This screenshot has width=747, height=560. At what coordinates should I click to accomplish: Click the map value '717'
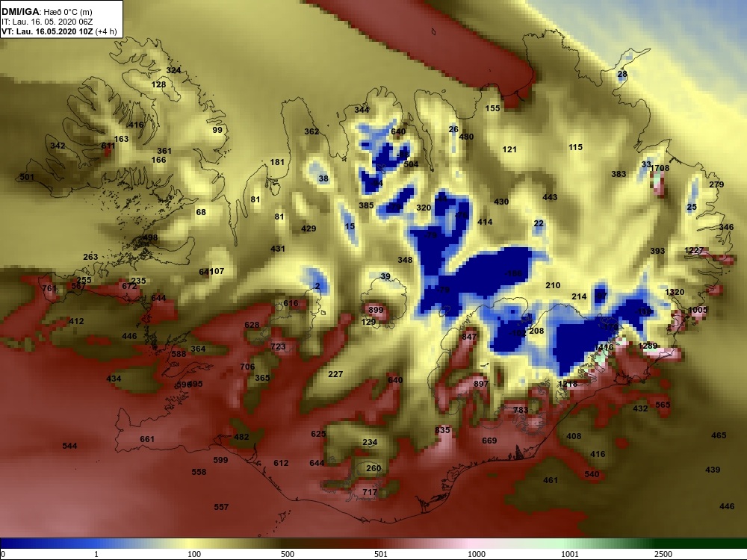click(370, 492)
